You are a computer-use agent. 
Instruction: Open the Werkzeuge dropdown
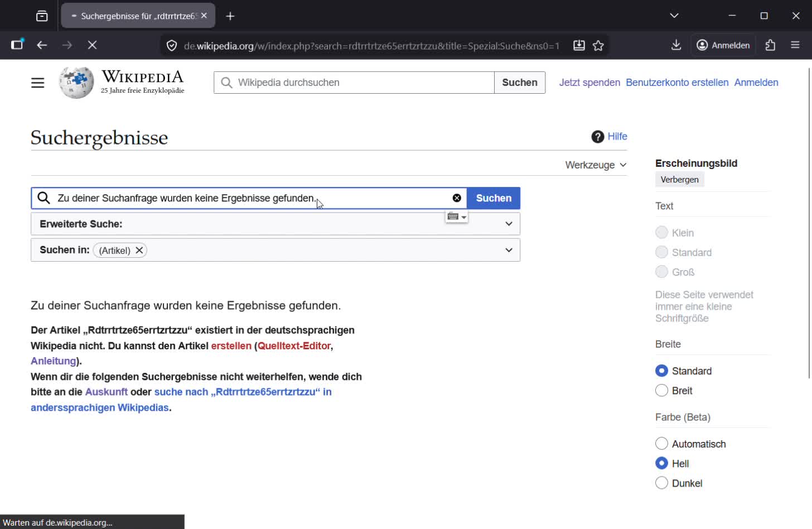(595, 165)
